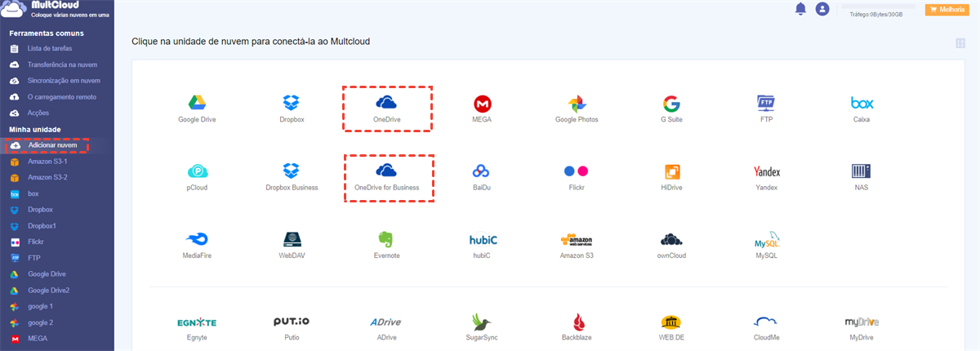Select OneDrive cloud icon
This screenshot has height=351, width=980.
pos(387,103)
